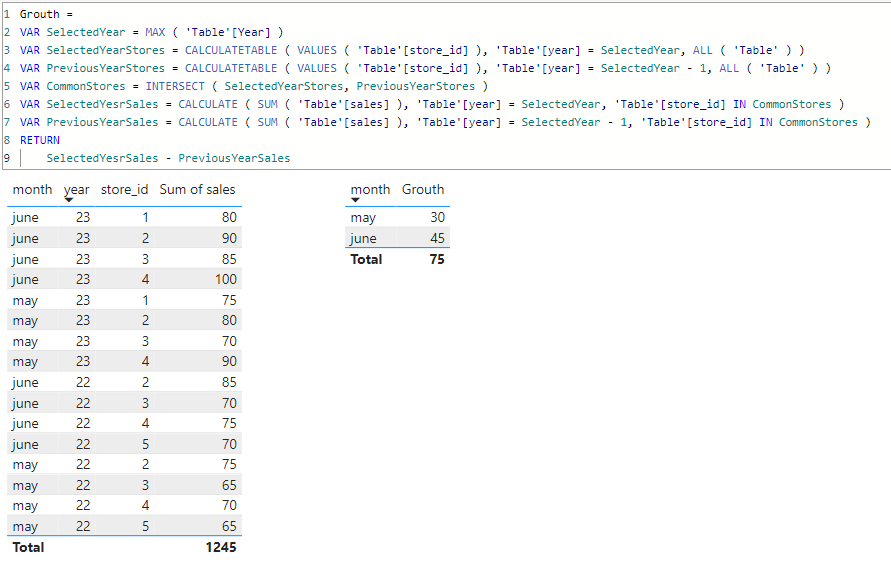Click the line number 9 in the DAX editor
Screen dimensions: 891x580
click(7, 158)
